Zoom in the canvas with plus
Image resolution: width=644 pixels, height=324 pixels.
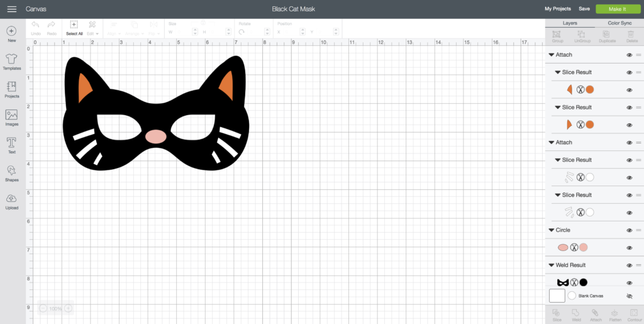pos(69,308)
